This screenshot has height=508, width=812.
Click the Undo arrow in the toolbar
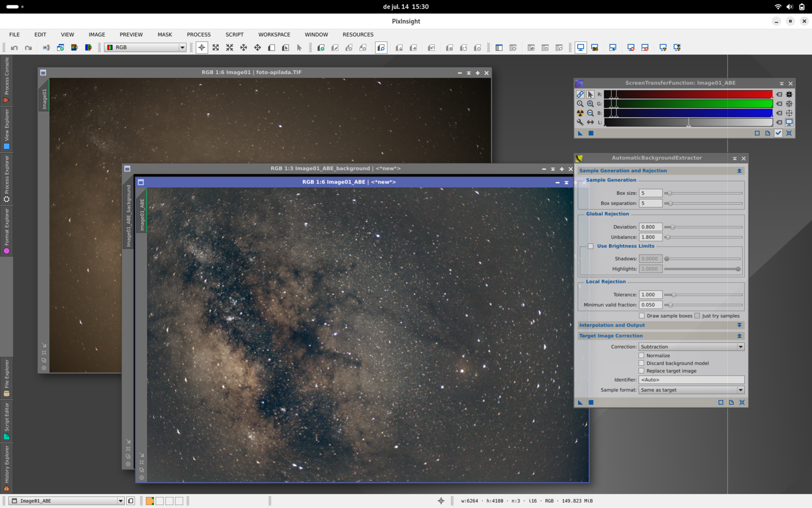14,48
